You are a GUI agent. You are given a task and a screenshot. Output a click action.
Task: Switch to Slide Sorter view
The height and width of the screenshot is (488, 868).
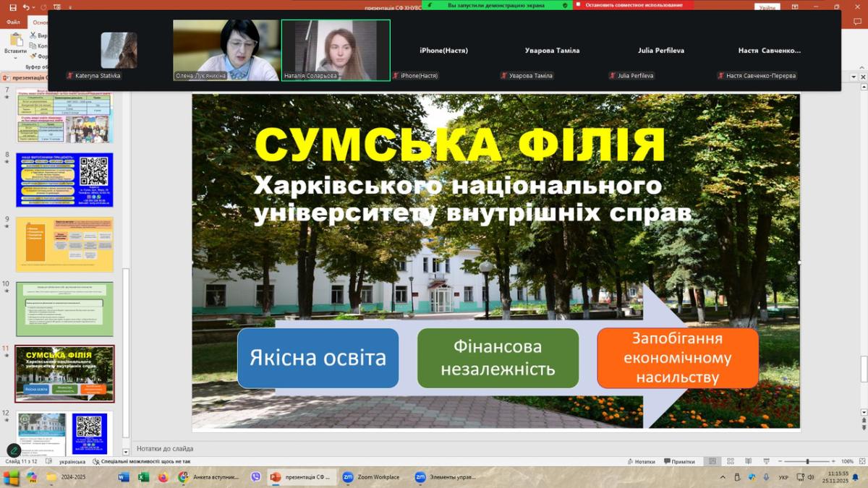click(730, 461)
